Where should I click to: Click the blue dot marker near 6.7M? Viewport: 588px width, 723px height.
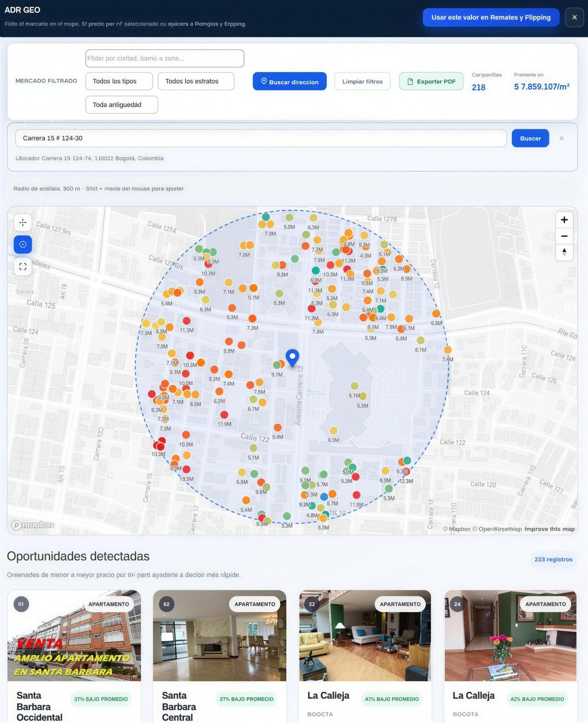[x=324, y=497]
